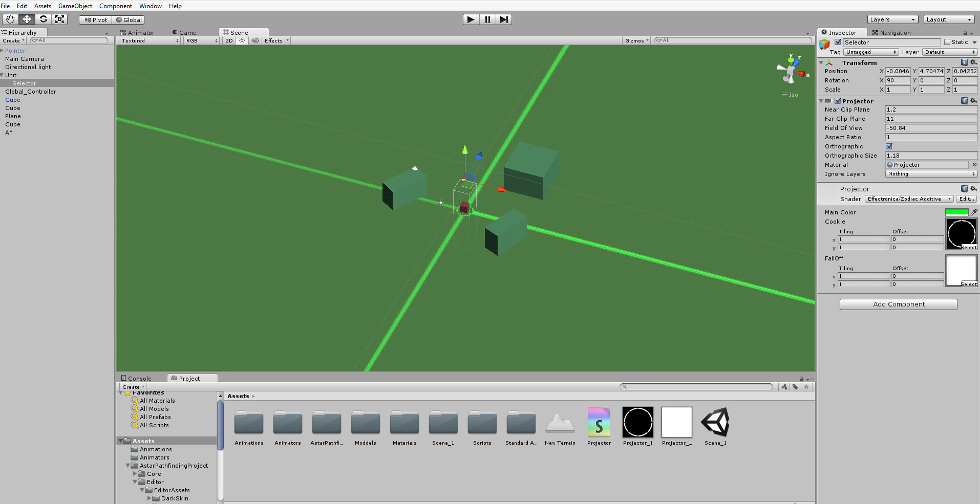Enable the Orthographic checkbox on the Projector
This screenshot has height=504, width=980.
click(889, 146)
